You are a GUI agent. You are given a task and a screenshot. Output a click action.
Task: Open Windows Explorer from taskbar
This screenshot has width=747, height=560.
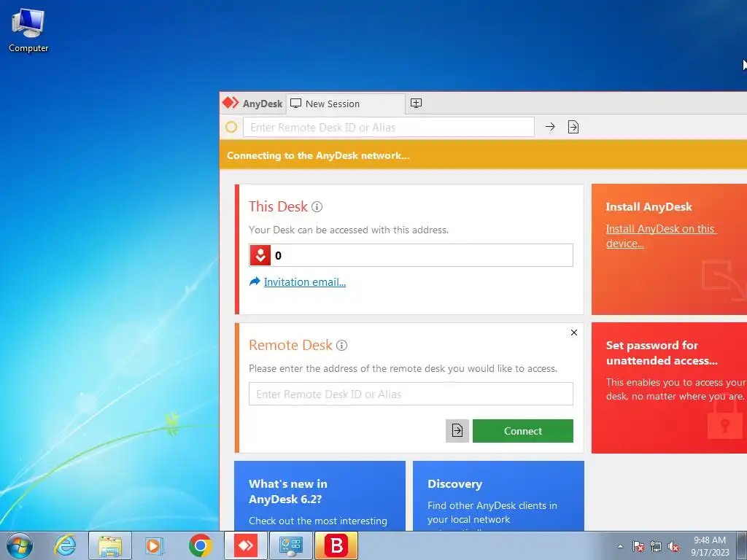click(110, 545)
